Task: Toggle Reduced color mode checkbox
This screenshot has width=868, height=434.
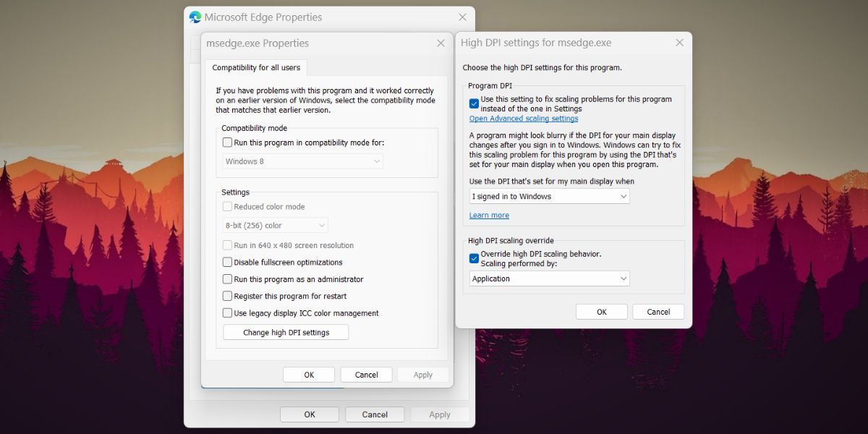Action: [227, 207]
